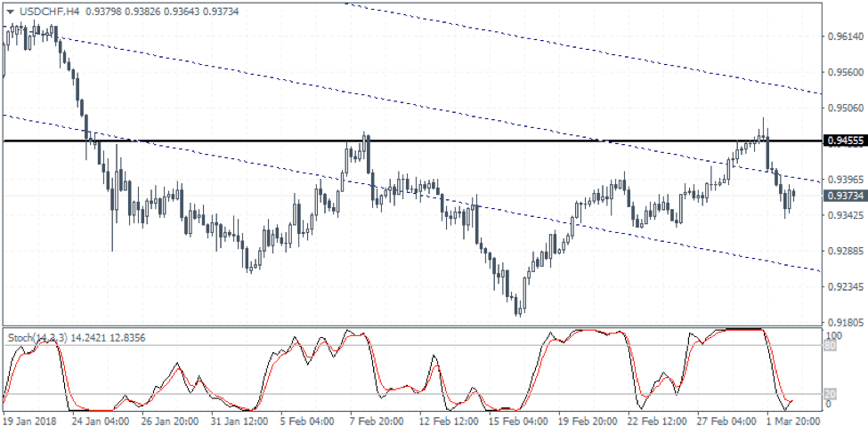This screenshot has height=434, width=868.
Task: Click the 0.94555 horizontal line price label
Action: (845, 141)
